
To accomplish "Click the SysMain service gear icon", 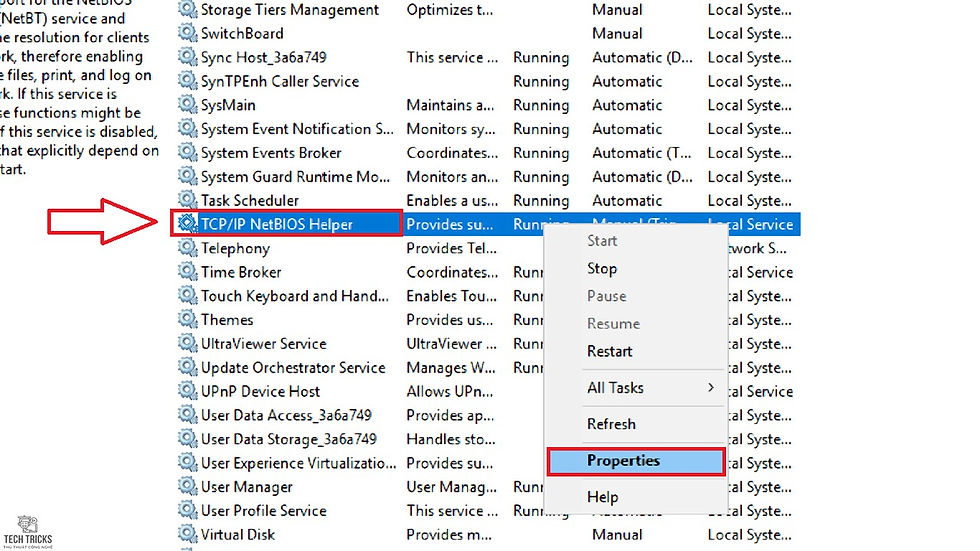I will coord(187,104).
